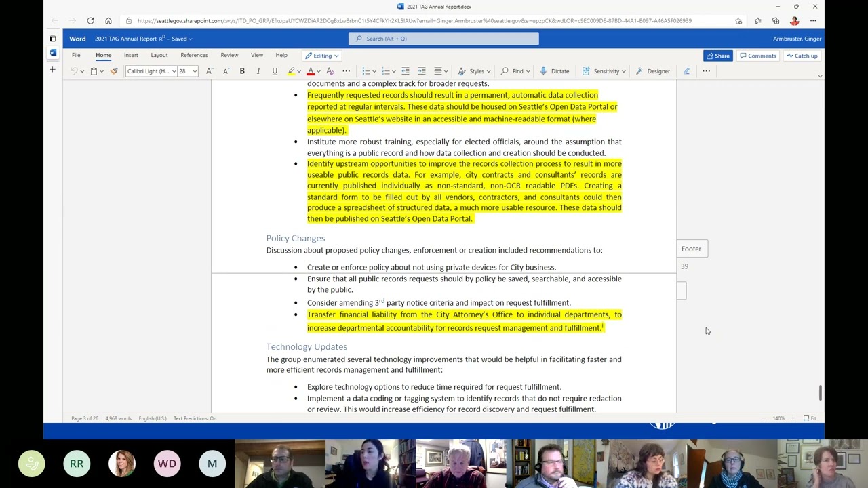This screenshot has height=488, width=868.
Task: Click the blue Share button
Action: (718, 56)
